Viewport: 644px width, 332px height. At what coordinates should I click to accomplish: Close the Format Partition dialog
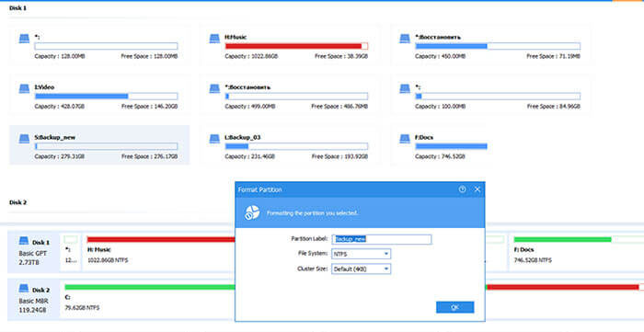[x=477, y=189]
